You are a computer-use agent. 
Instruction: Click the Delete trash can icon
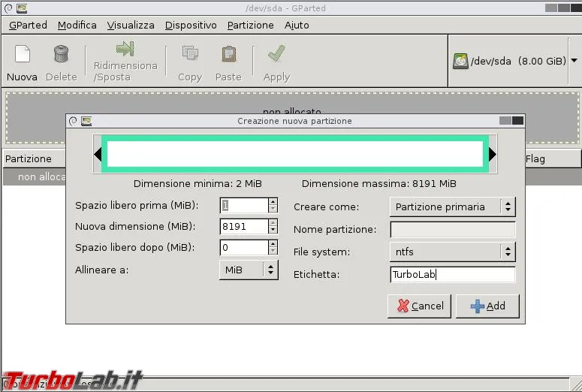[62, 54]
